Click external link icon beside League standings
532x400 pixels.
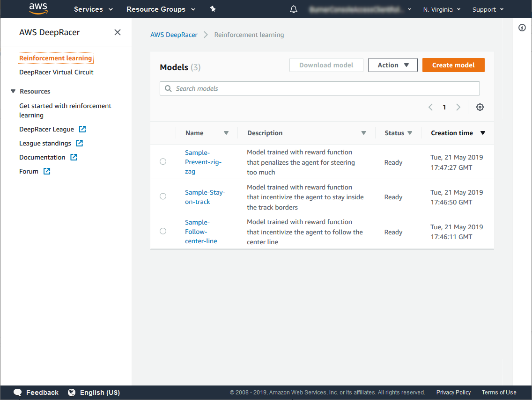click(x=80, y=143)
